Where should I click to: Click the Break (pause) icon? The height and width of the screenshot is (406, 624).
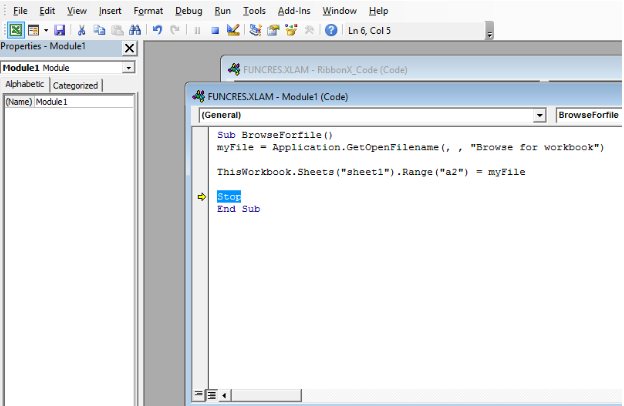(x=197, y=31)
